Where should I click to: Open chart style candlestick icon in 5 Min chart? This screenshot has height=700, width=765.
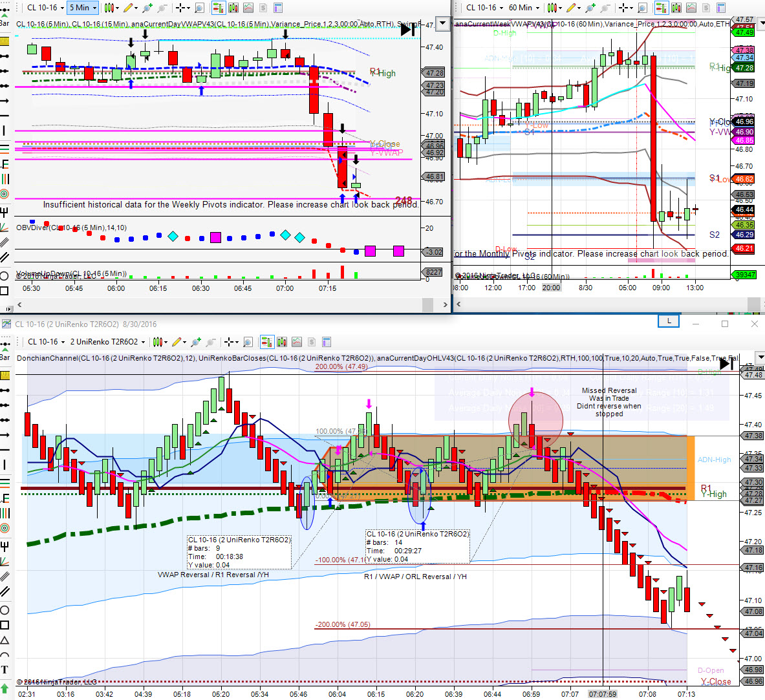tap(108, 8)
